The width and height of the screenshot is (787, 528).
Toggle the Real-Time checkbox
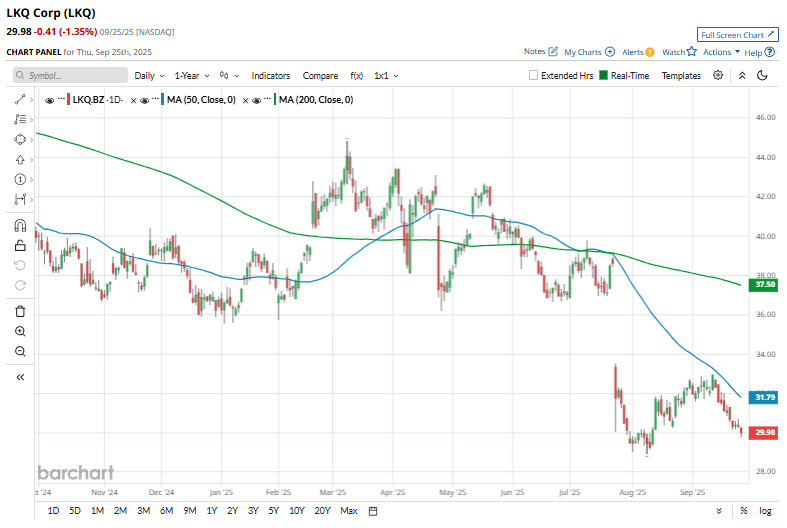[x=604, y=75]
